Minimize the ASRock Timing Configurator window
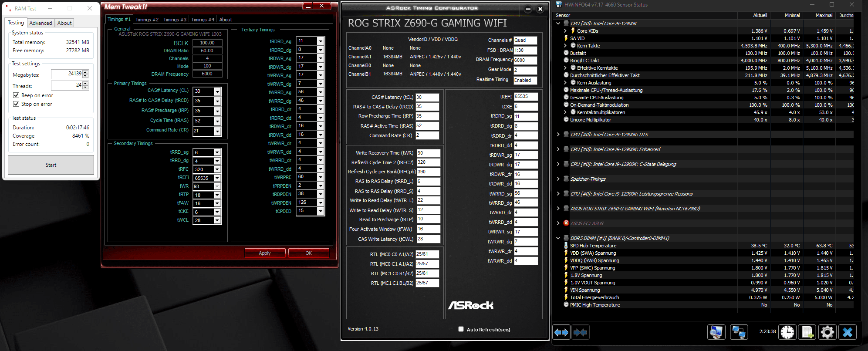Screen dimensions: 868x351 pos(527,9)
